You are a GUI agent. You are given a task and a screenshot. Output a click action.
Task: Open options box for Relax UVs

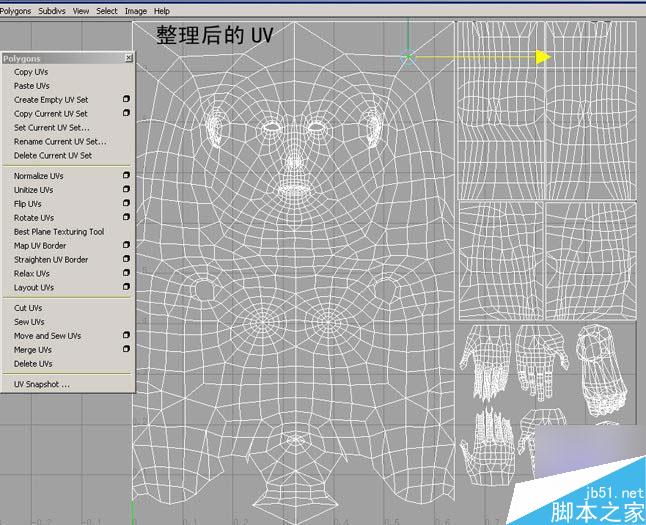click(126, 273)
